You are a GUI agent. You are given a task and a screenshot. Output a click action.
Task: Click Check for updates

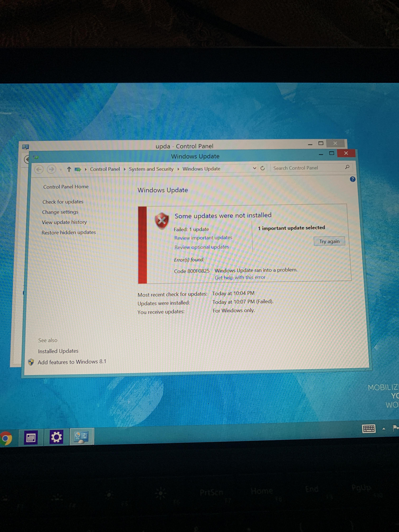point(63,202)
